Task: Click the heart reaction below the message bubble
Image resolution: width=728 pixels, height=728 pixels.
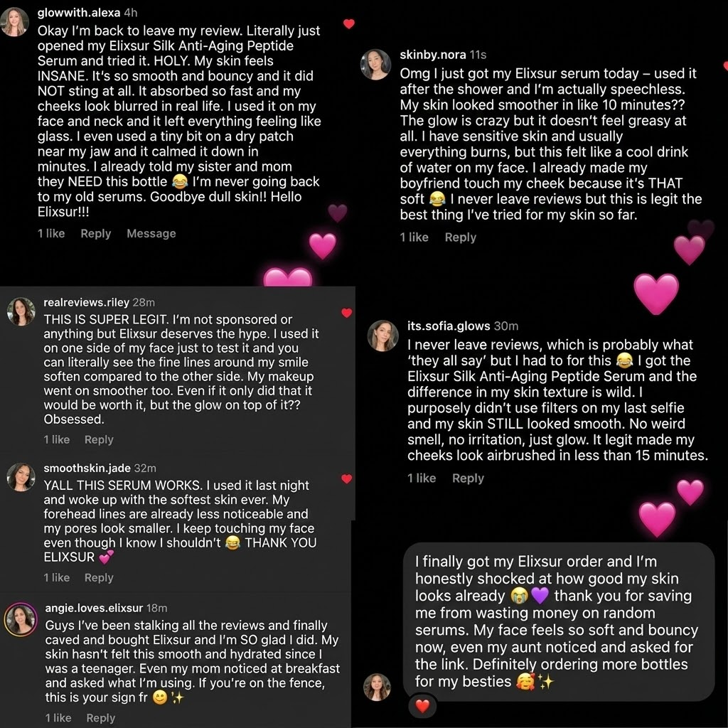Action: pyautogui.click(x=423, y=706)
